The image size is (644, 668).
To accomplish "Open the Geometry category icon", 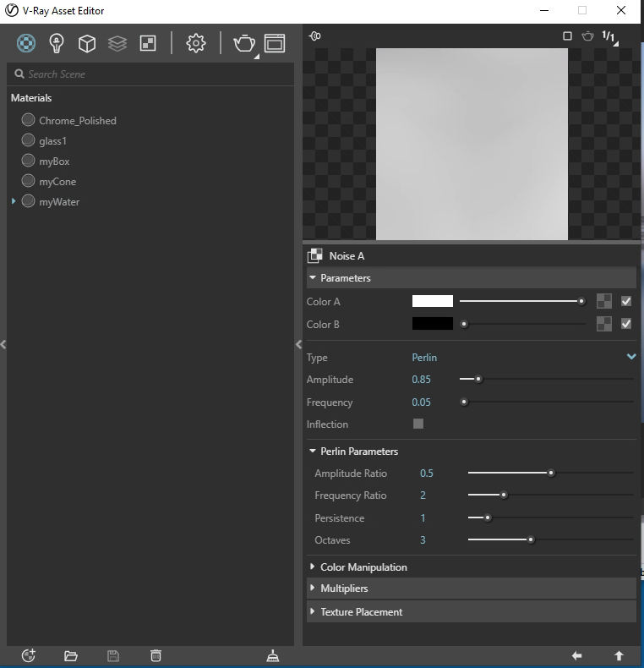I will (x=87, y=43).
